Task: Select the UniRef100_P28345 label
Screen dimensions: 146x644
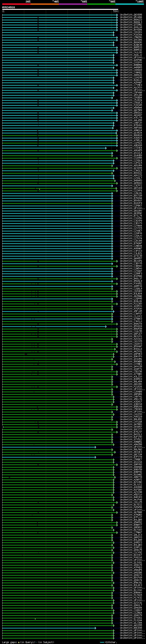Action: tap(131, 105)
